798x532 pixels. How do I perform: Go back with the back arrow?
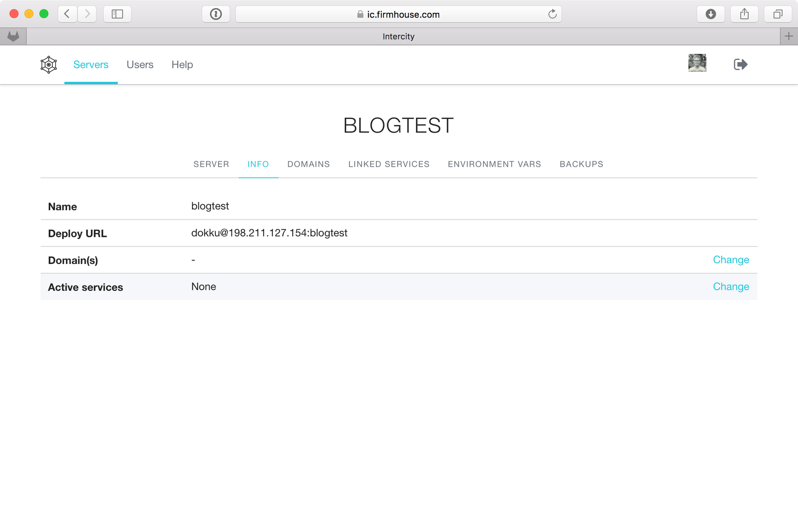tap(67, 14)
